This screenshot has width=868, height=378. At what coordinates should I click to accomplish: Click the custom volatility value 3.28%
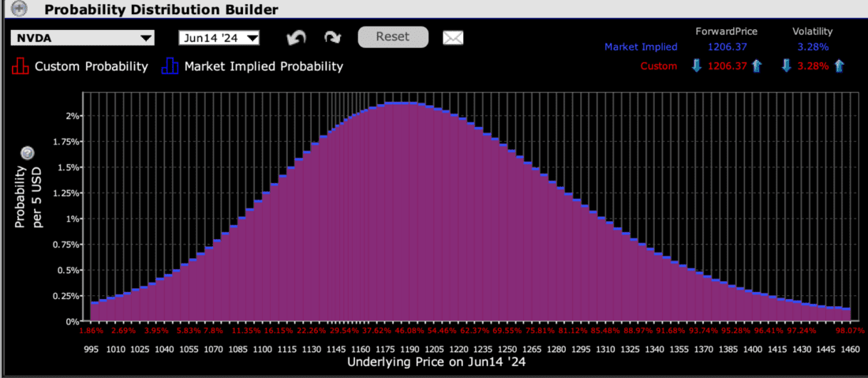tap(814, 66)
